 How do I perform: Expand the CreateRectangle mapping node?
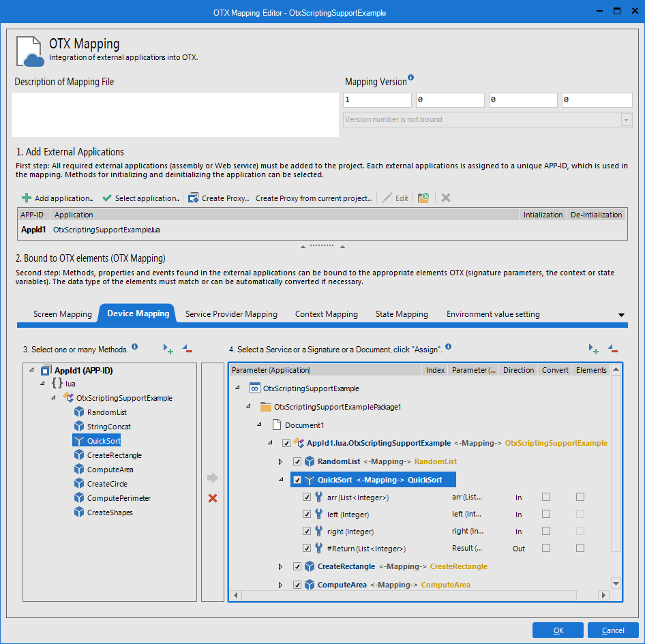pos(280,566)
